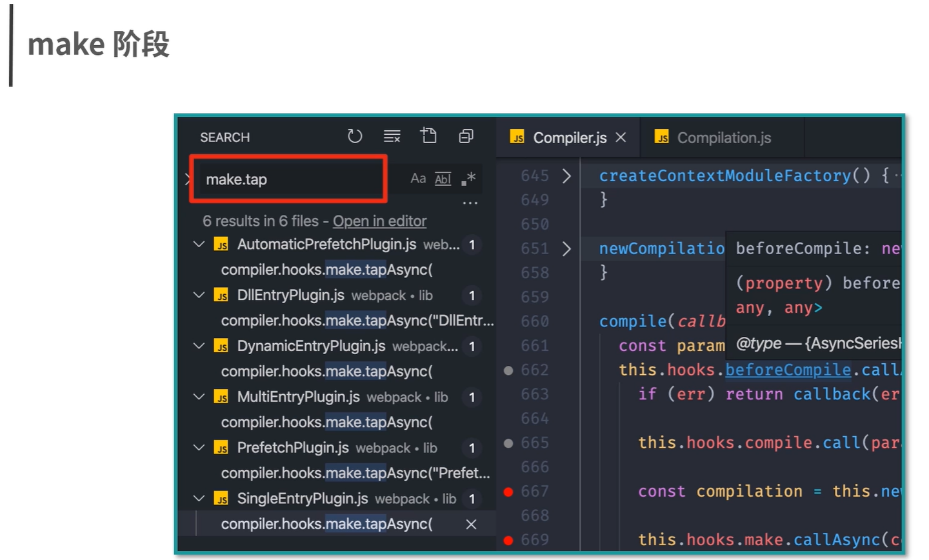Open match under MultiEntryPlugin.js
929x560 pixels.
326,423
